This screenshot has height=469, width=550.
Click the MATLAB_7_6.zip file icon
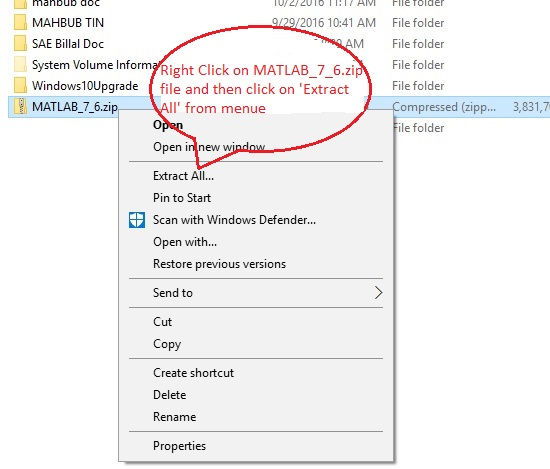pos(21,106)
